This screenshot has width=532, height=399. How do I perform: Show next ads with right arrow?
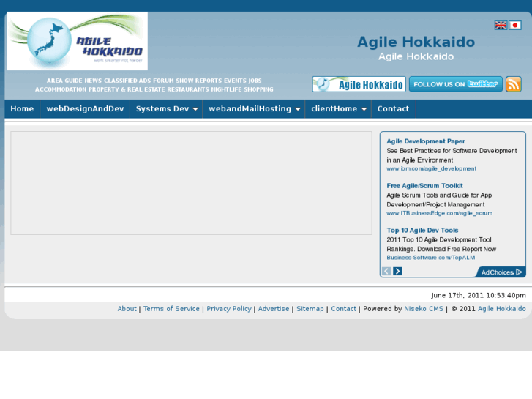[397, 271]
